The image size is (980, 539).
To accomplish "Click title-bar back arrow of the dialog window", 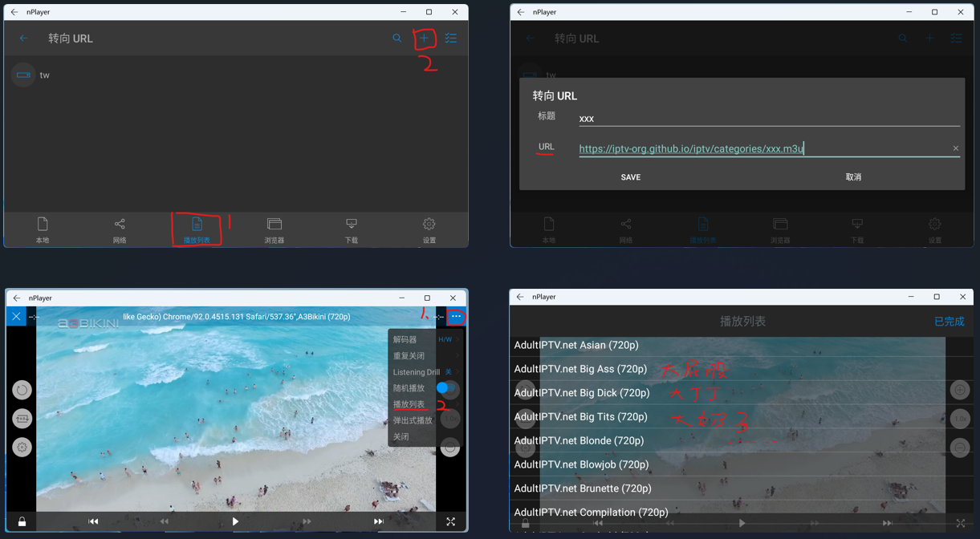I will click(521, 12).
